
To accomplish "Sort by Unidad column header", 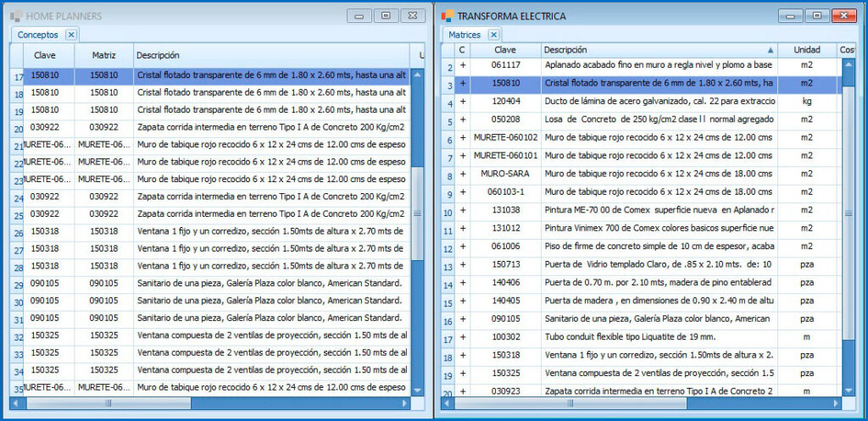I will (807, 50).
